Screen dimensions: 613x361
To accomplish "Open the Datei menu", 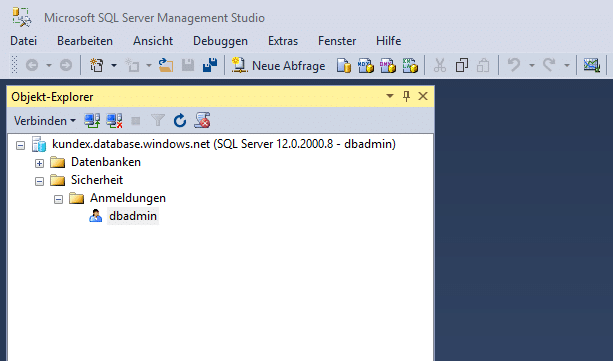I will tap(23, 41).
